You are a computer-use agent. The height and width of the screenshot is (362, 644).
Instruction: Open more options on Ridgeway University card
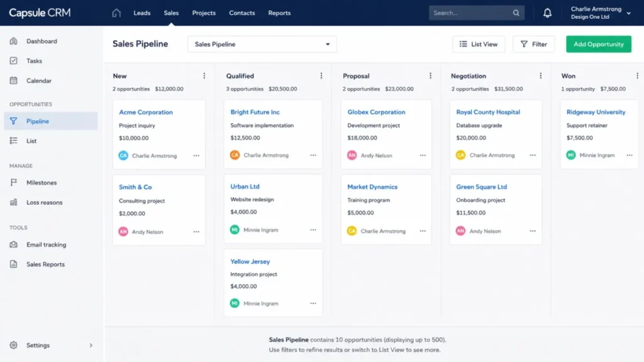(629, 155)
